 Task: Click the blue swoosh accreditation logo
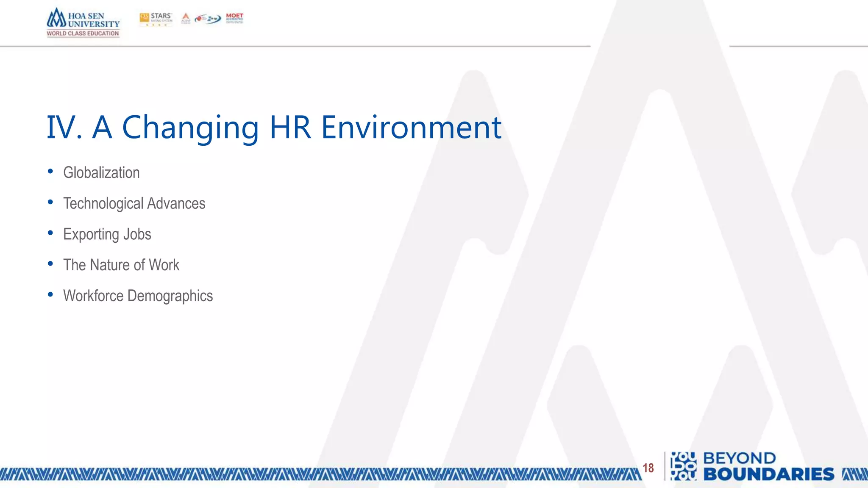coord(208,19)
